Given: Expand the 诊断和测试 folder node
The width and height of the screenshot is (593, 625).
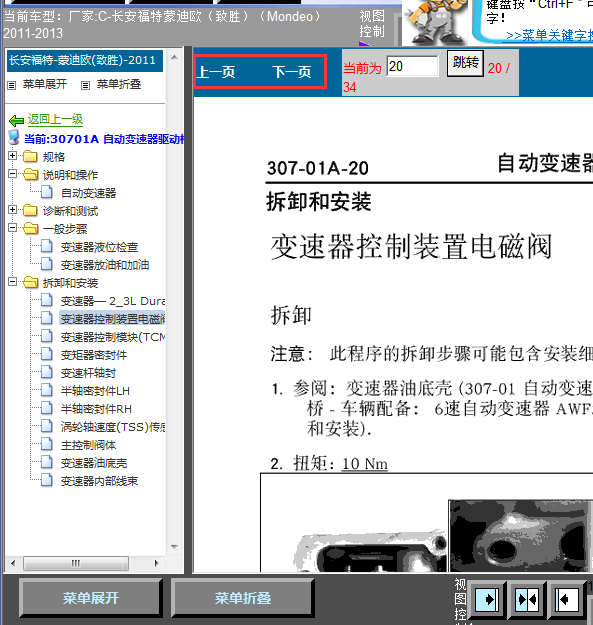Looking at the screenshot, I should [x=12, y=210].
